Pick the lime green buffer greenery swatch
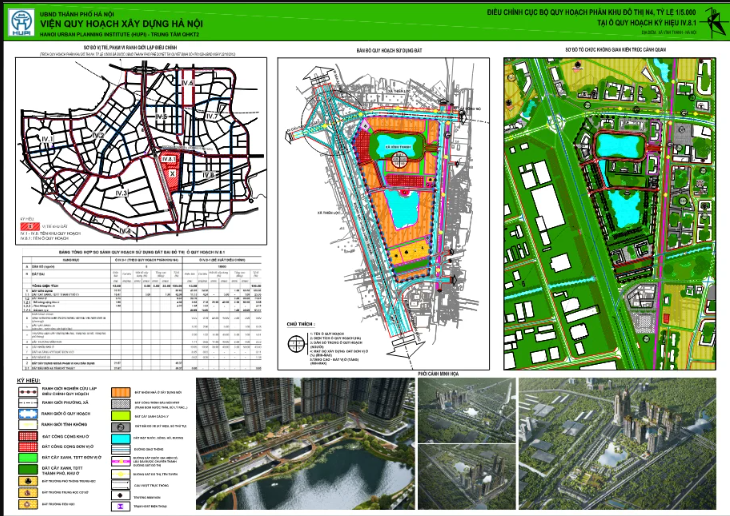This screenshot has height=516, width=730. click(x=121, y=415)
